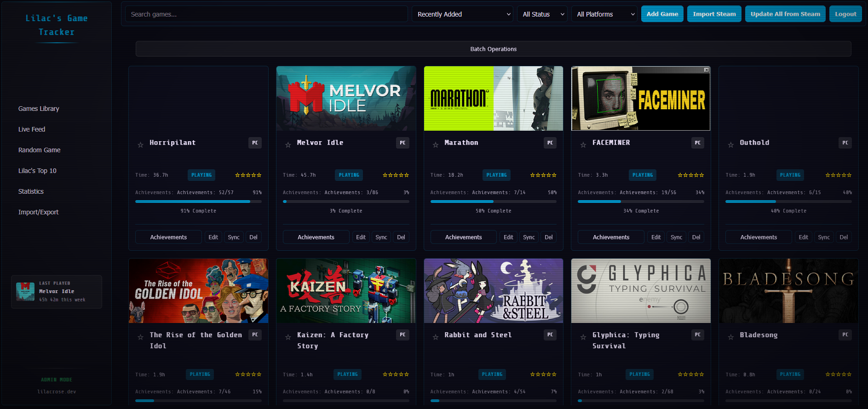The height and width of the screenshot is (409, 868).
Task: Toggle favorite star for FACEMINER
Action: pos(583,145)
